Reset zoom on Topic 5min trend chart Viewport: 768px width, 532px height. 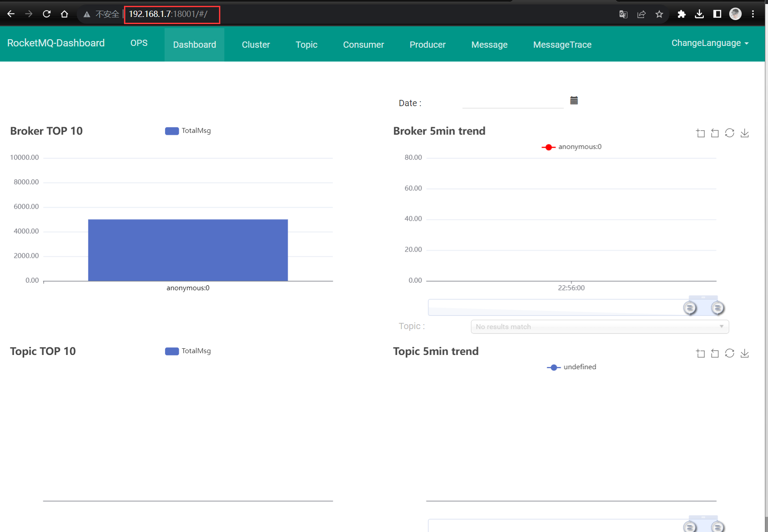coord(715,353)
